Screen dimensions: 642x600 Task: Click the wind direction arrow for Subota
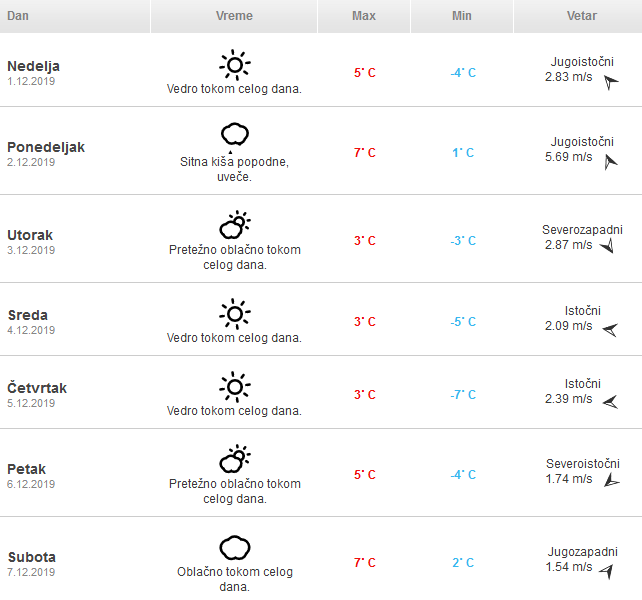pyautogui.click(x=606, y=569)
